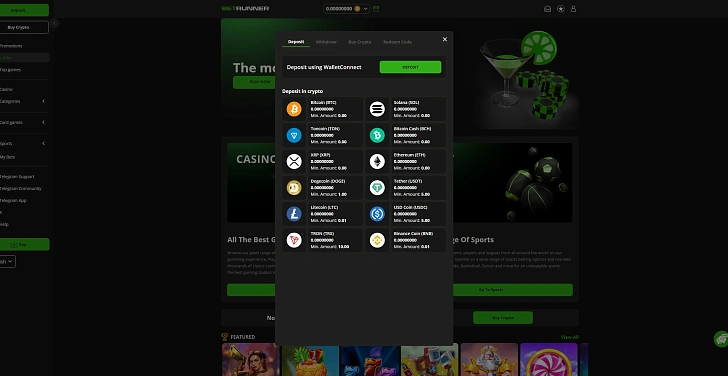Choose the Bitcoin Cash (BCH) icon
This screenshot has width=728, height=376.
[377, 135]
